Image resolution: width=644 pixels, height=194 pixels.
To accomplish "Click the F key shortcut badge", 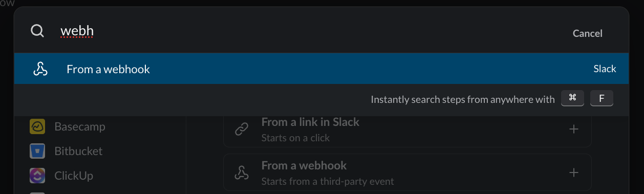I will (x=602, y=99).
